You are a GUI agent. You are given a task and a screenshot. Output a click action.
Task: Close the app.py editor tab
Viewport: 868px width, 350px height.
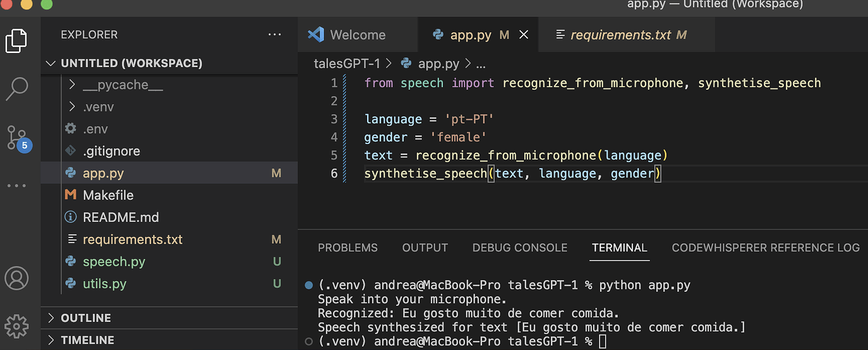pos(524,35)
